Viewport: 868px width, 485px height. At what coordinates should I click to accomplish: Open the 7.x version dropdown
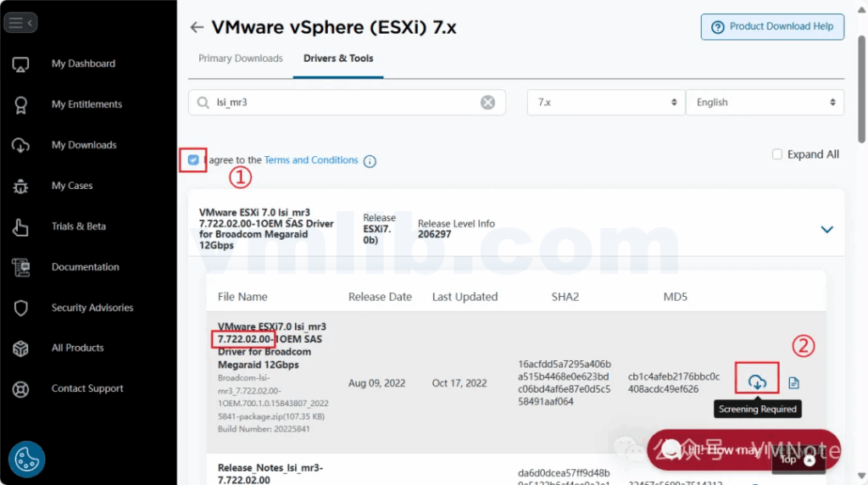[x=605, y=103]
